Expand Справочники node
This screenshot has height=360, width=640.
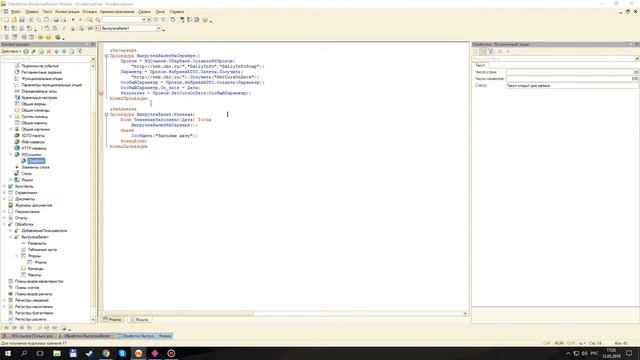tap(4, 193)
